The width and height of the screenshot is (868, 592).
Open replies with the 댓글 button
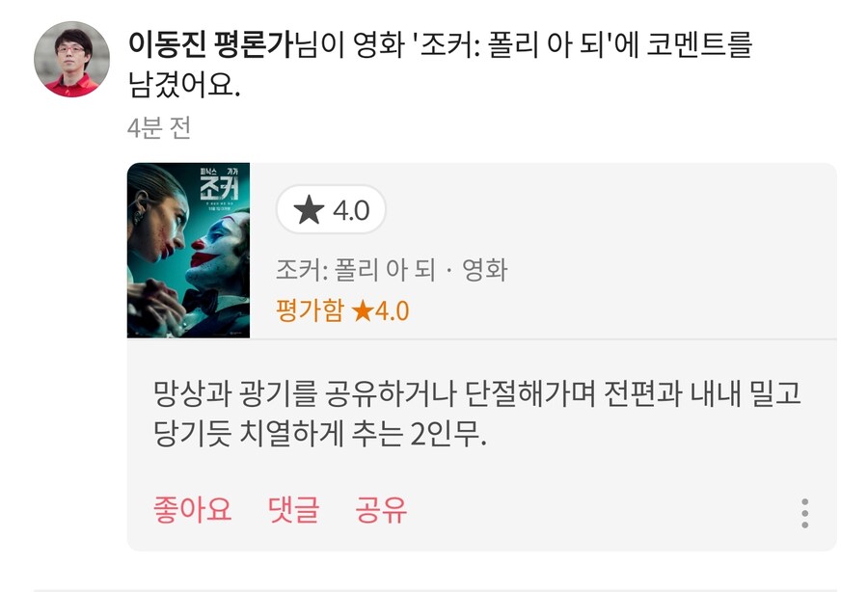coord(293,509)
